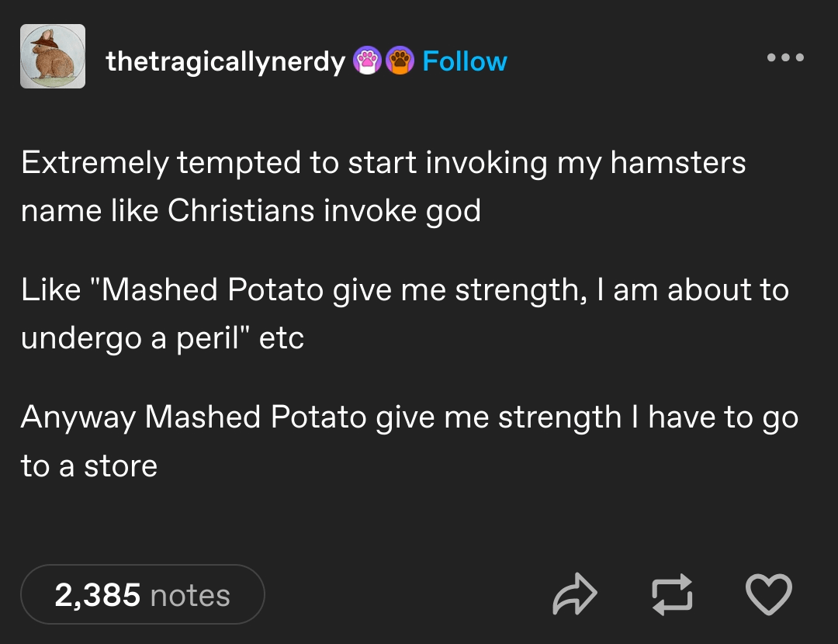Viewport: 838px width, 644px height.
Task: Click the paragraph starting "Extremely tempted"
Action: 383,187
